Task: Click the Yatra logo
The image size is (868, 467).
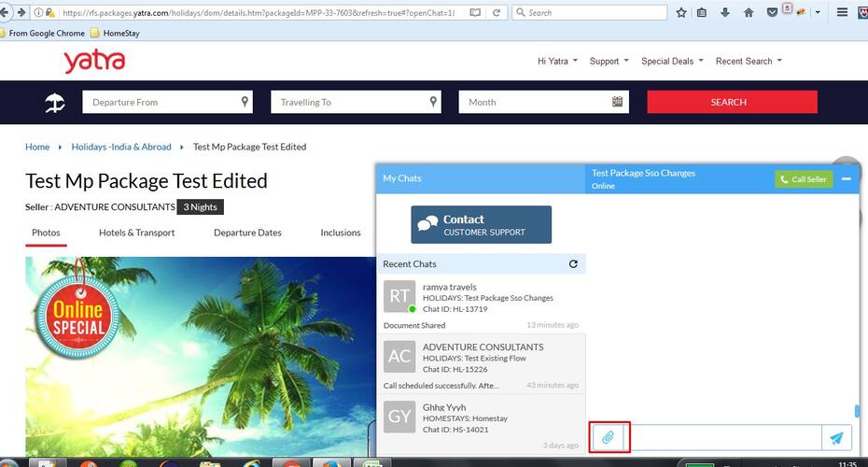Action: [94, 61]
